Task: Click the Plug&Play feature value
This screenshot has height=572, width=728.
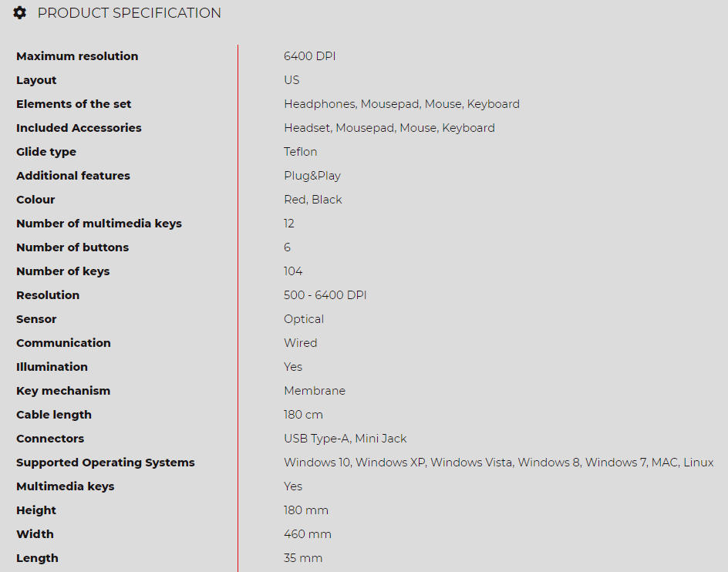Action: click(x=312, y=176)
